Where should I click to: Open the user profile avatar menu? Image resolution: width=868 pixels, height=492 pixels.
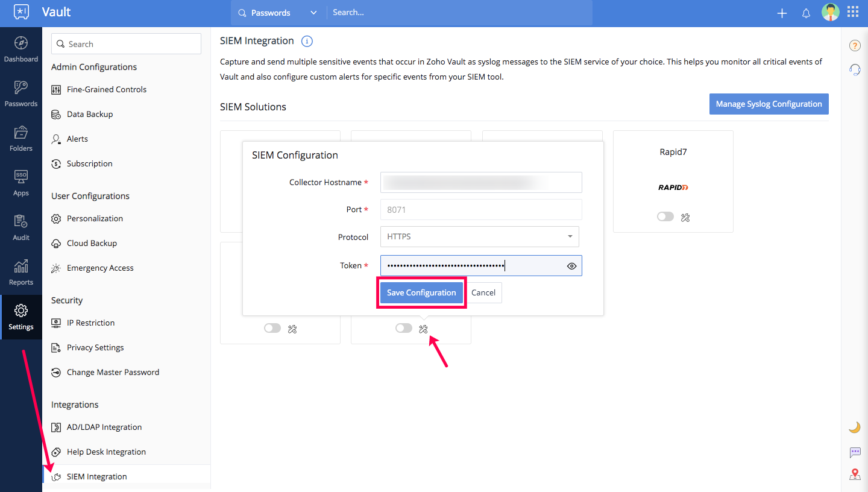coord(830,13)
